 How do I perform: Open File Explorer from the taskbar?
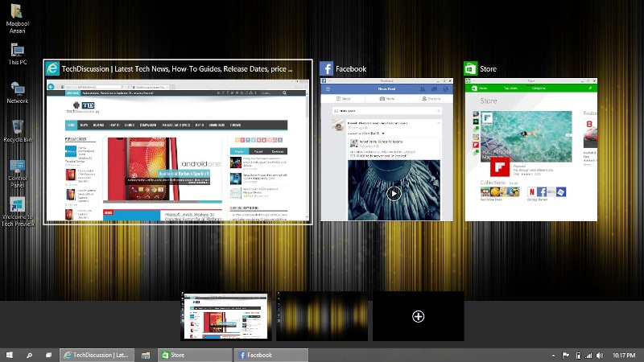coord(146,355)
